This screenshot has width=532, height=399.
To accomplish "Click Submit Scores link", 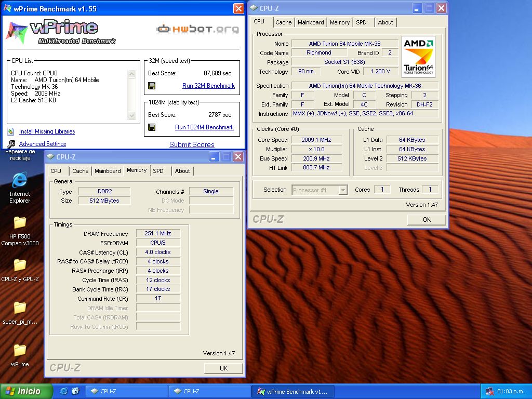I will coord(192,144).
